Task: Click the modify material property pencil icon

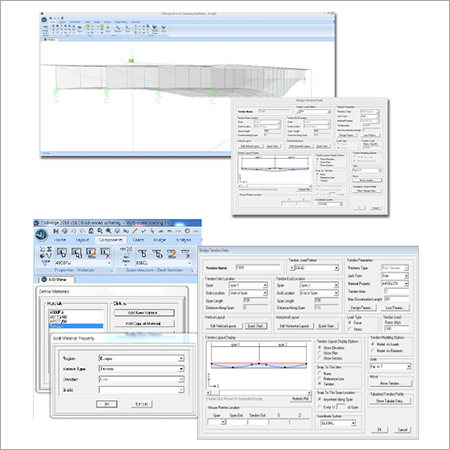Action: (x=91, y=253)
